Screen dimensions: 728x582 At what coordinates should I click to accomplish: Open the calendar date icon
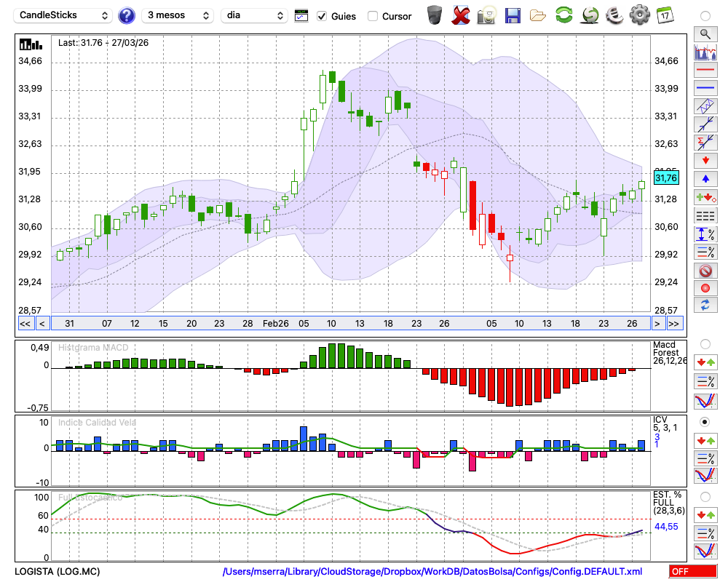(x=664, y=15)
